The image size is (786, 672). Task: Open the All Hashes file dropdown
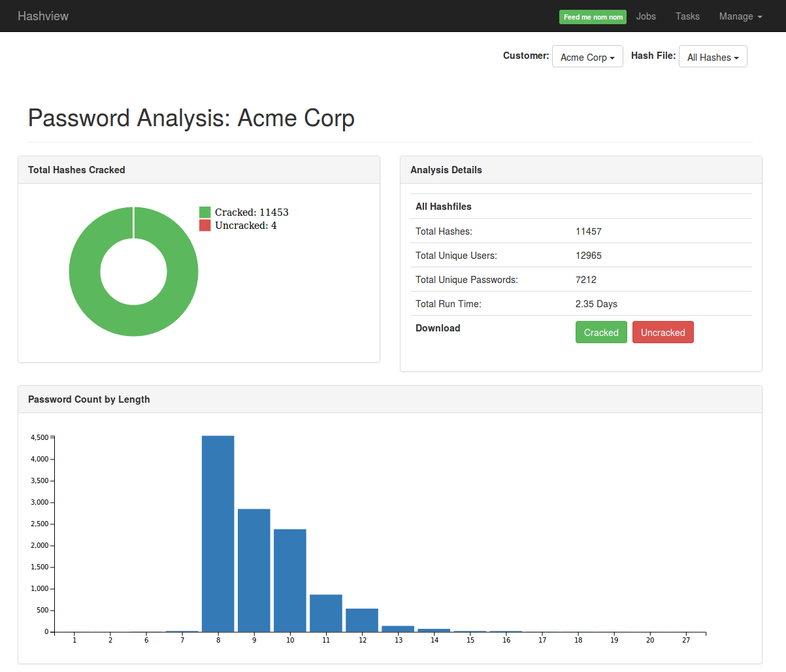point(713,57)
